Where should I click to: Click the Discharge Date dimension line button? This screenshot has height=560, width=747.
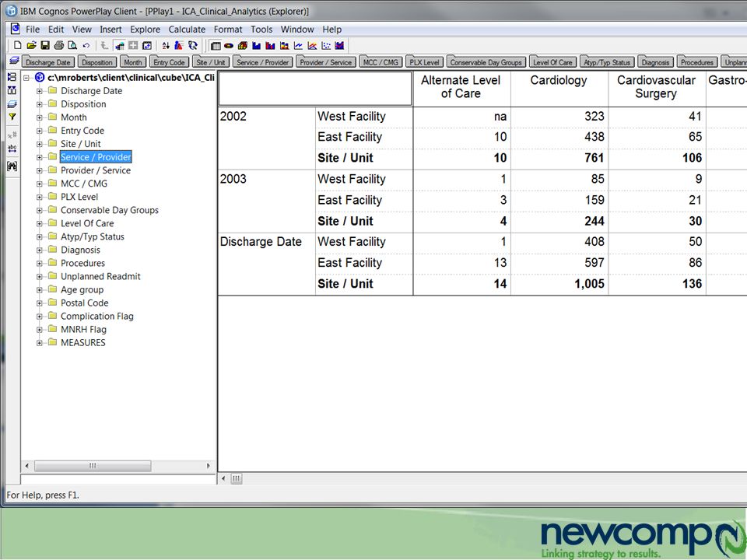(x=48, y=62)
